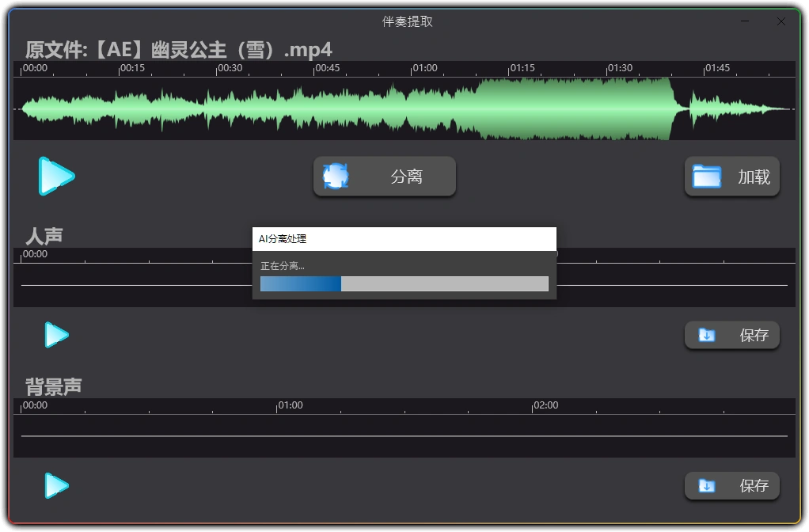809x532 pixels.
Task: Select the AI separation icon on 分离 button
Action: (335, 176)
